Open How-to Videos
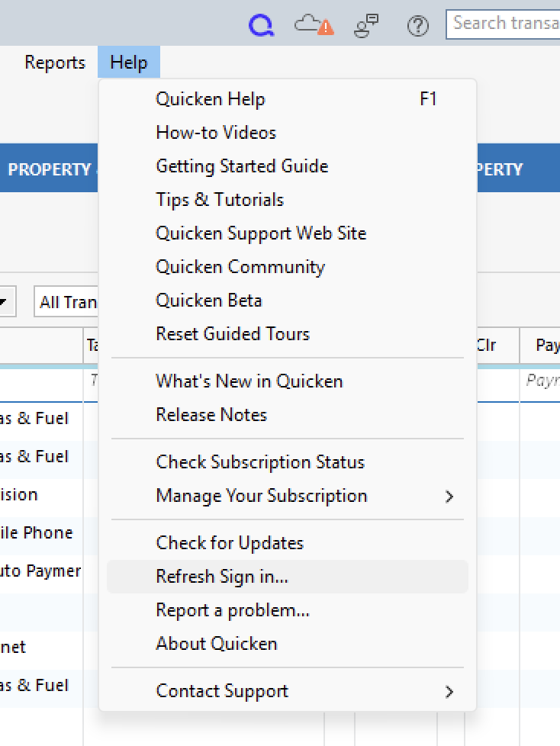Image resolution: width=560 pixels, height=746 pixels. click(288, 132)
